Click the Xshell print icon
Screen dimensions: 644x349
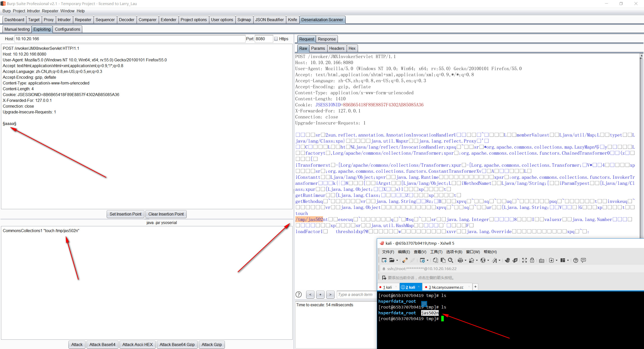pyautogui.click(x=460, y=260)
